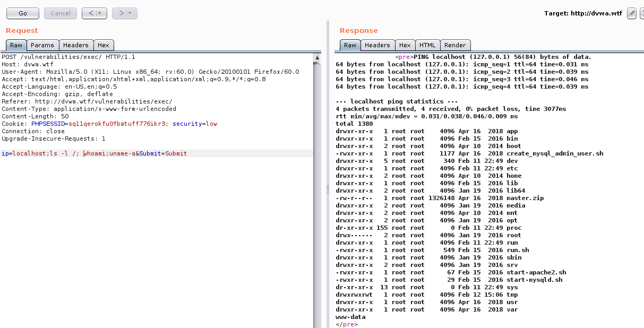Click the Content-Length: 50 header
This screenshot has height=328, width=644.
[x=35, y=116]
